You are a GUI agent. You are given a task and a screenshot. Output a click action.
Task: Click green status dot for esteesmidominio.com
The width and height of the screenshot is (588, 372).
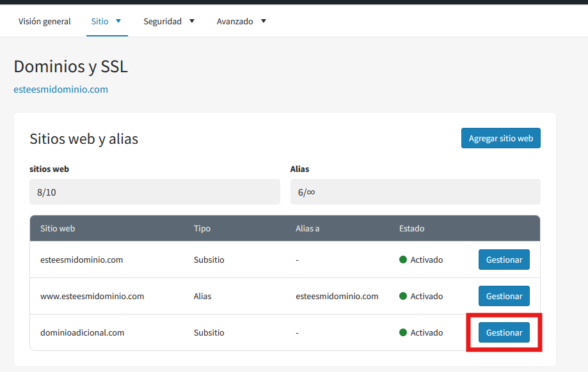[403, 260]
